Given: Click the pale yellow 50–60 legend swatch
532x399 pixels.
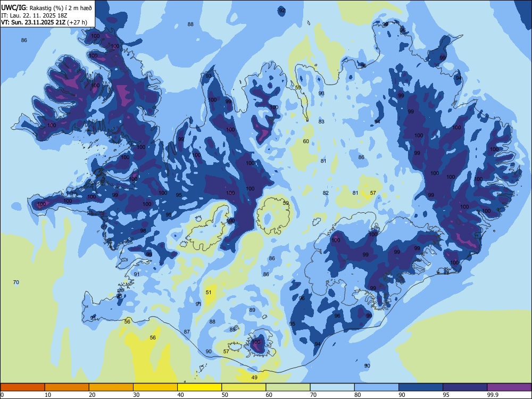Looking at the screenshot, I should pos(244,387).
